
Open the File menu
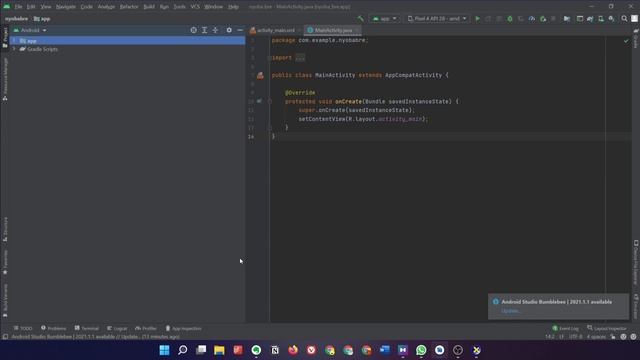(x=18, y=7)
